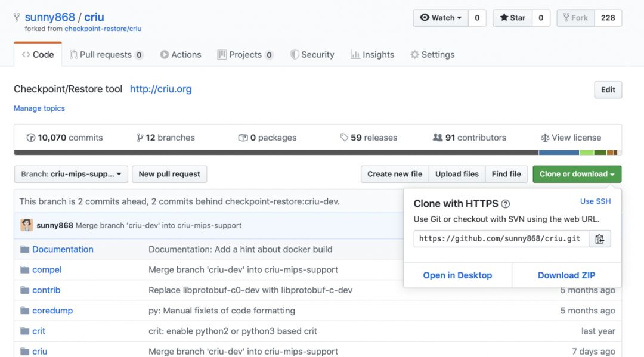Open the repository Settings tab
The width and height of the screenshot is (644, 357).
[432, 55]
